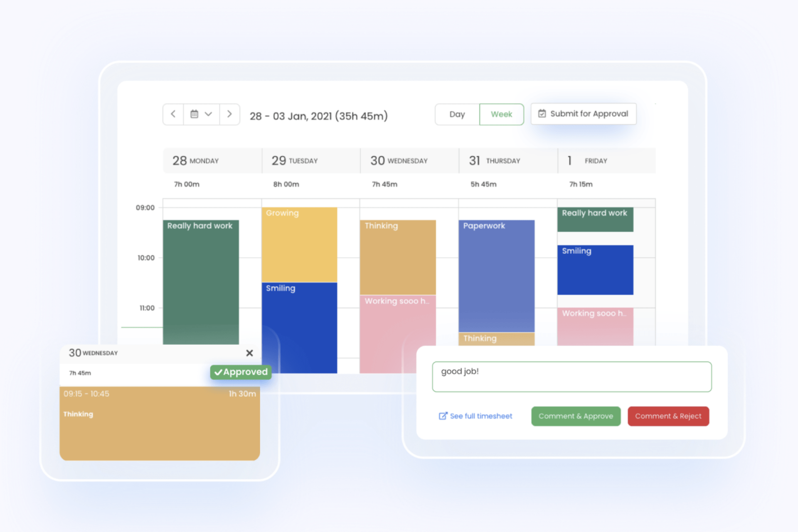Click the Thinking task block on Wednesday
Image resolution: width=798 pixels, height=532 pixels.
point(399,255)
